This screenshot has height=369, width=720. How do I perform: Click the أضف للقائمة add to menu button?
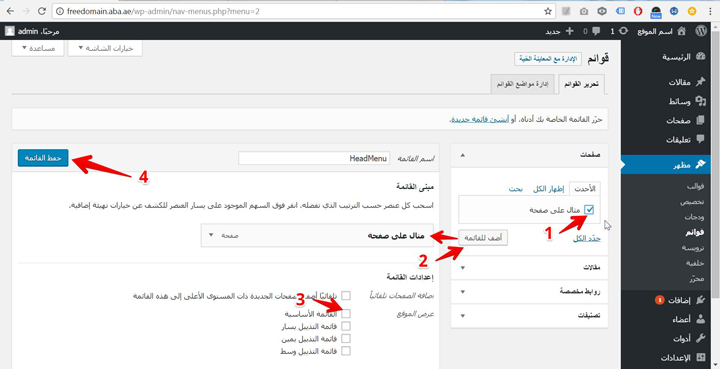tap(484, 238)
